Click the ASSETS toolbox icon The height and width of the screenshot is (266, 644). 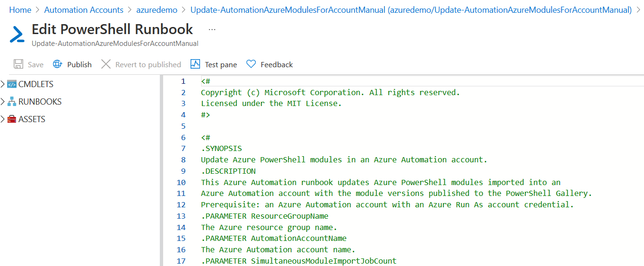(12, 119)
